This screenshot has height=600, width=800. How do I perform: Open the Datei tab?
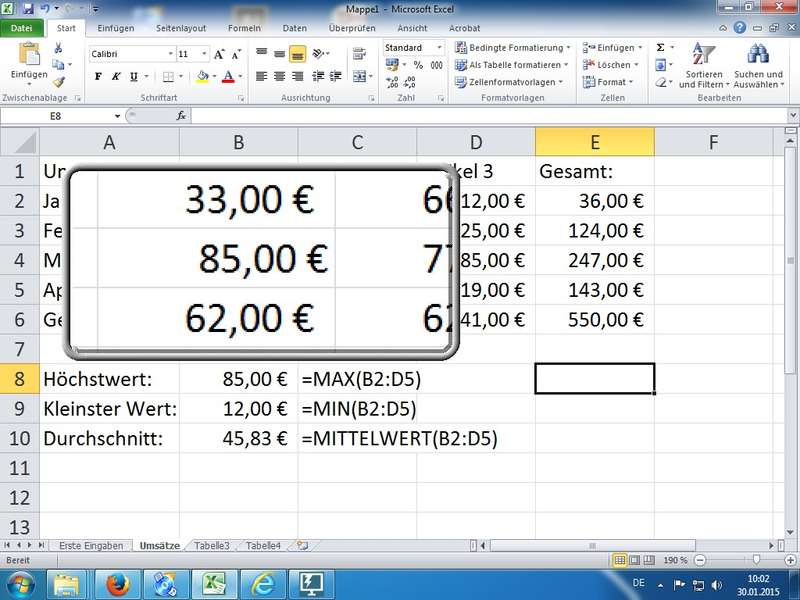click(x=21, y=28)
